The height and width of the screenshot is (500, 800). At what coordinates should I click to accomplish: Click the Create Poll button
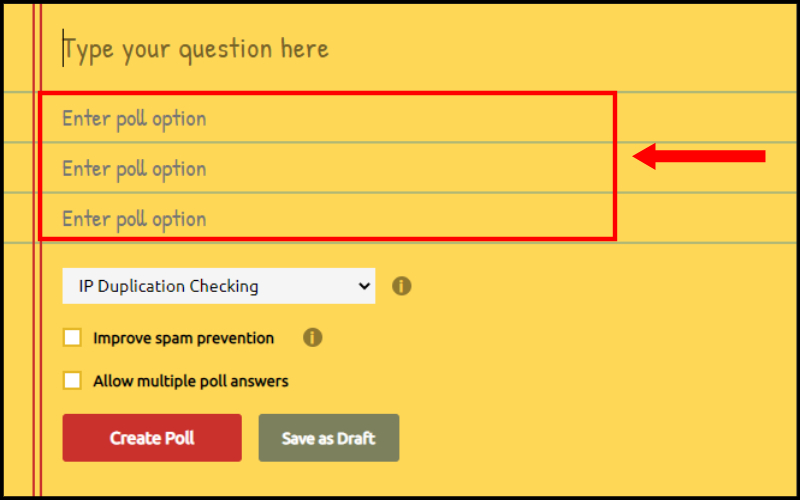tap(152, 438)
